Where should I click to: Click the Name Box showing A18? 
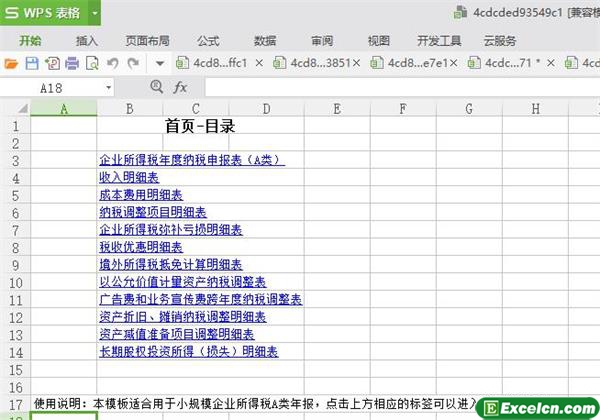[x=52, y=88]
